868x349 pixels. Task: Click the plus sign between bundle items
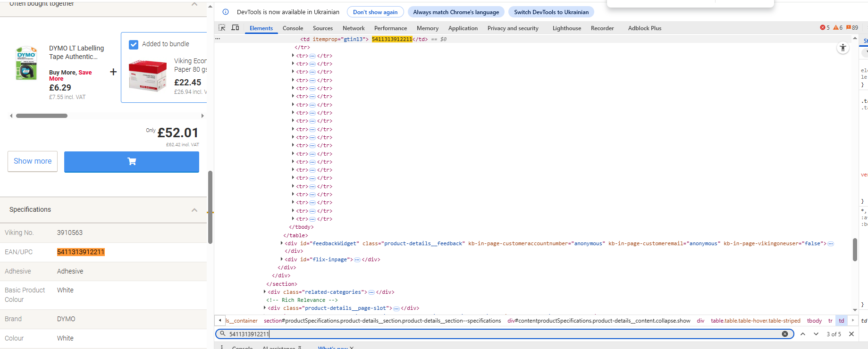113,72
